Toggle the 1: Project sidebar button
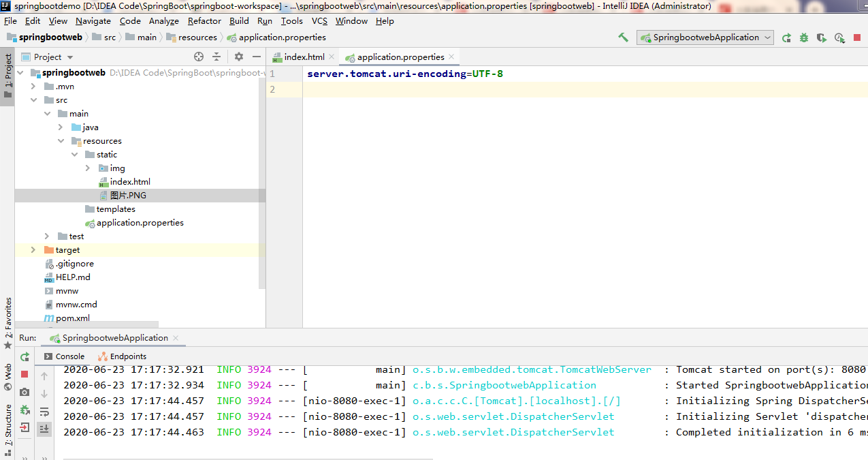 [7, 76]
